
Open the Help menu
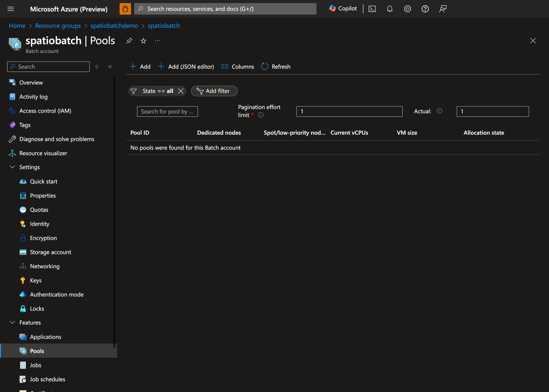click(425, 9)
